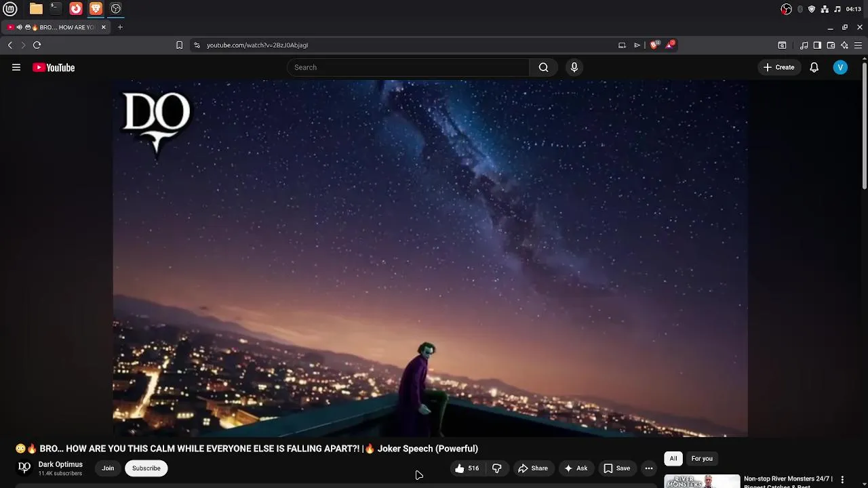Open more actions ellipsis under the video
868x488 pixels.
tap(649, 468)
